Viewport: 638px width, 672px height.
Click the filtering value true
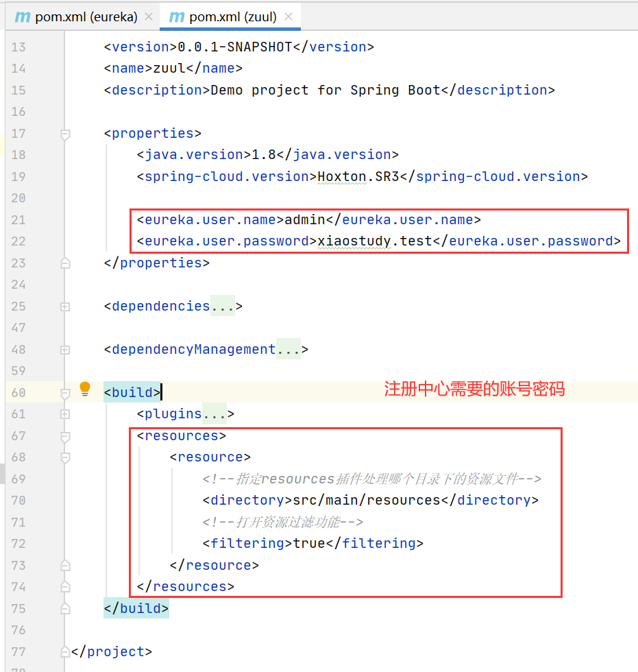[x=309, y=543]
